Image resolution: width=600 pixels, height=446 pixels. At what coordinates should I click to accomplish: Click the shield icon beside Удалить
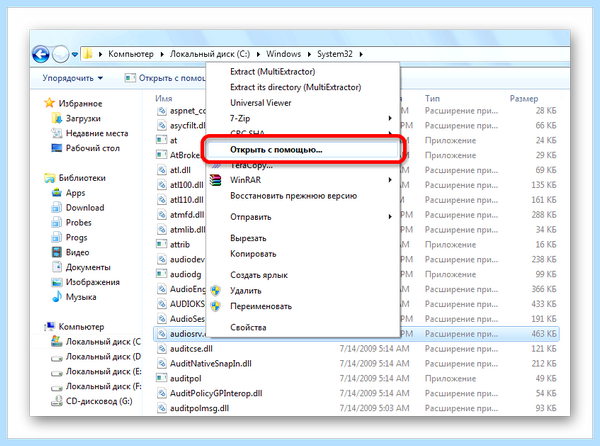(216, 291)
